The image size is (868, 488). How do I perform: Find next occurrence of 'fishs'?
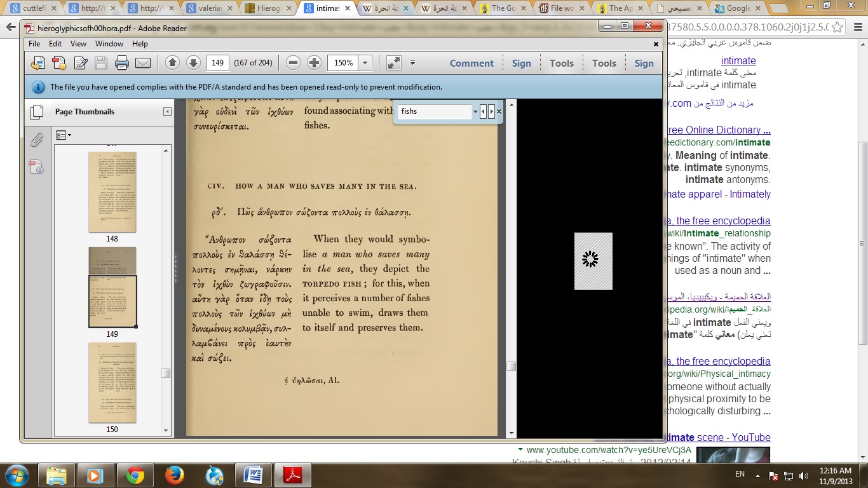coord(491,111)
